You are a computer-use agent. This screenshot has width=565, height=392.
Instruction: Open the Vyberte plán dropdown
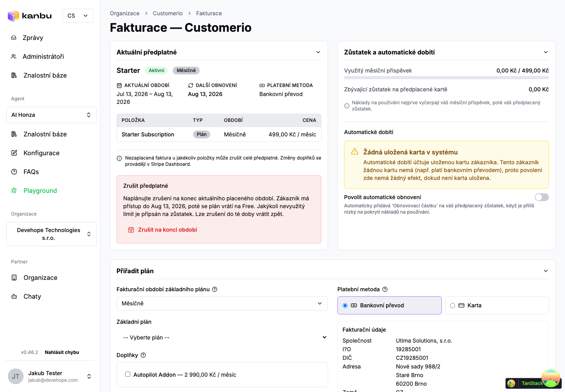[222, 338]
